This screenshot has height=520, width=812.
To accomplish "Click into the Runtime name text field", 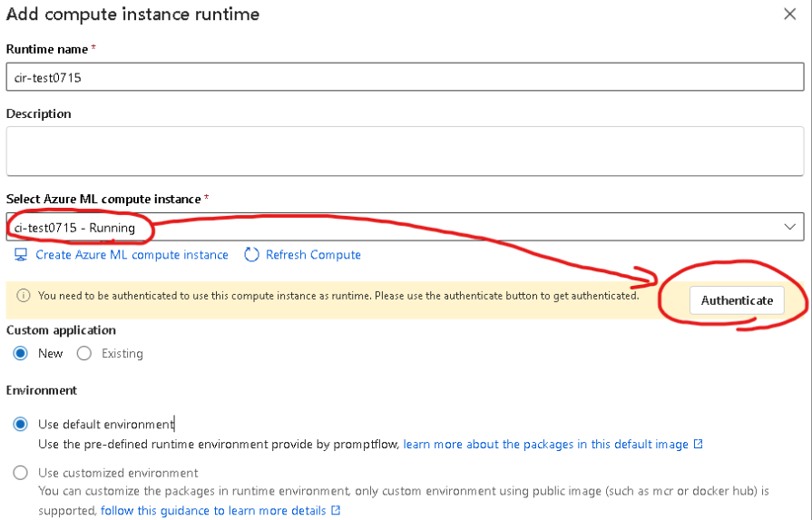I will [405, 77].
